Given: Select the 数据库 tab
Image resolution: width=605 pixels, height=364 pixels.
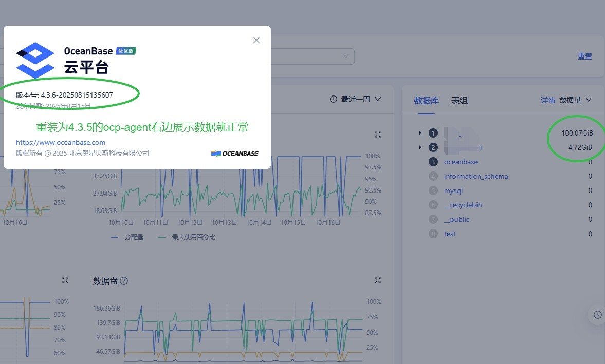Looking at the screenshot, I should coord(426,100).
